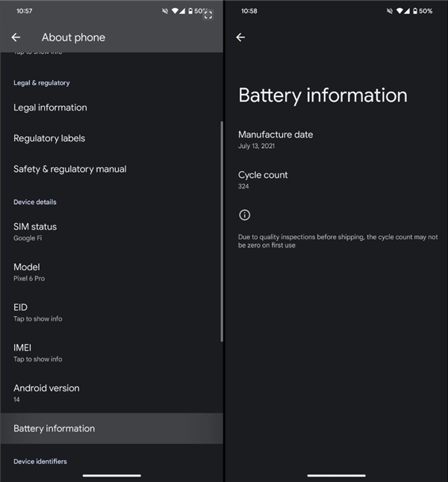
Task: Tap the muted ringer icon in the left status bar
Action: coord(165,11)
